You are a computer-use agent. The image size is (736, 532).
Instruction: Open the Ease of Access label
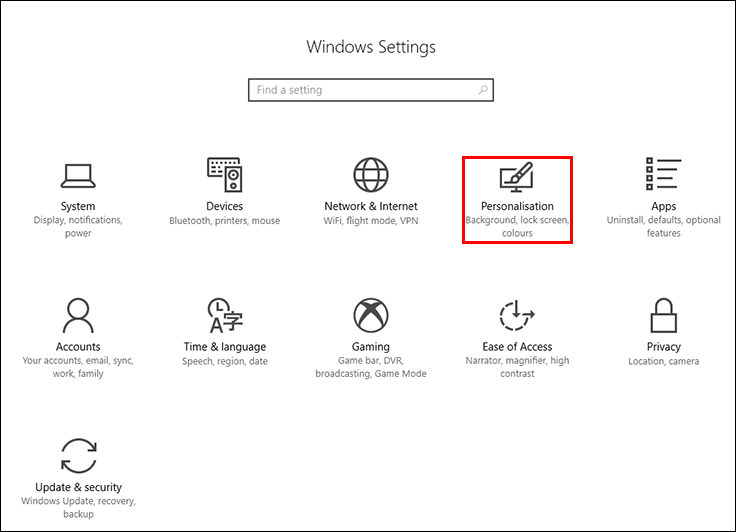(517, 347)
